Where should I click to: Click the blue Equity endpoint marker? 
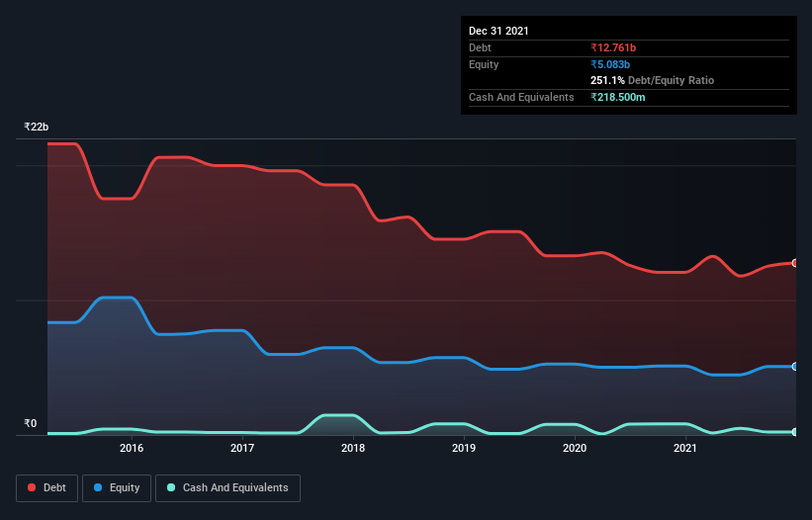[795, 367]
